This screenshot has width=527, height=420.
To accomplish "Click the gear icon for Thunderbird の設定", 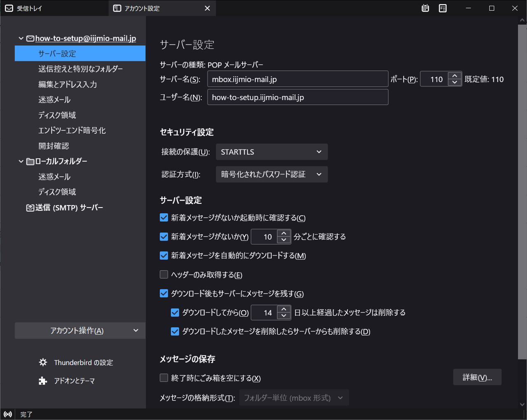I will 43,362.
